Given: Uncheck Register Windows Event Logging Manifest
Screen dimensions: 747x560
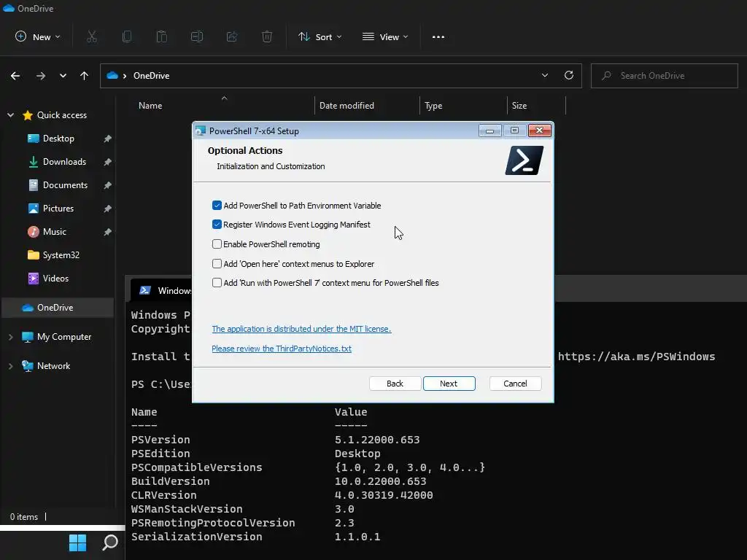Looking at the screenshot, I should pyautogui.click(x=217, y=225).
